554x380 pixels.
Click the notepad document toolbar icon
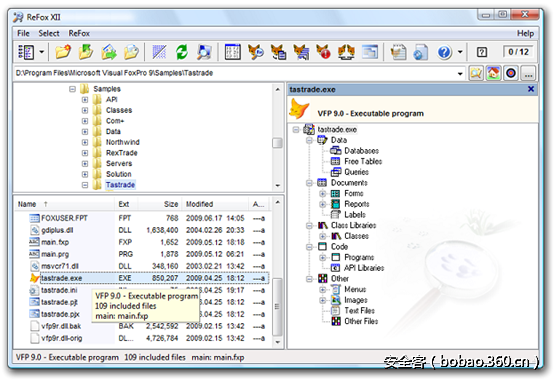click(398, 52)
